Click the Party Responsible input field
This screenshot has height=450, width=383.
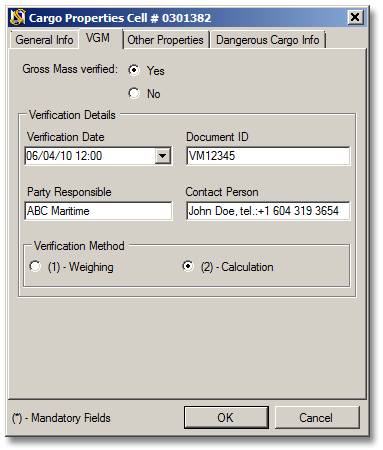coord(98,211)
